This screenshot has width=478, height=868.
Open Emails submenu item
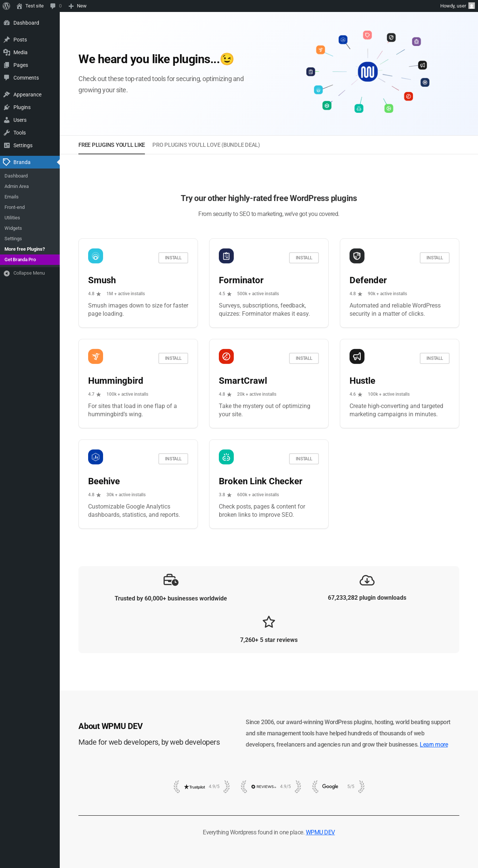tap(30, 197)
